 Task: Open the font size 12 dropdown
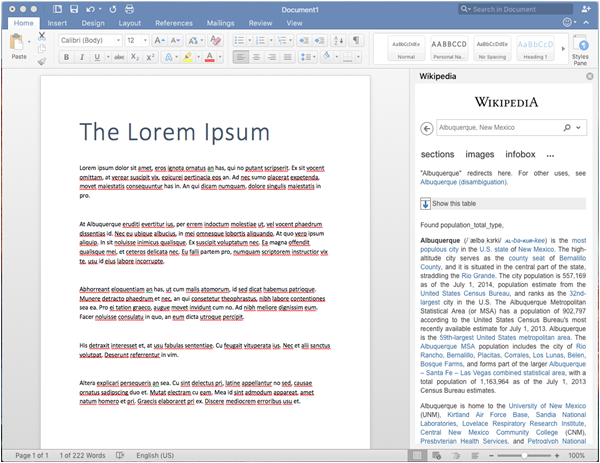tap(145, 40)
